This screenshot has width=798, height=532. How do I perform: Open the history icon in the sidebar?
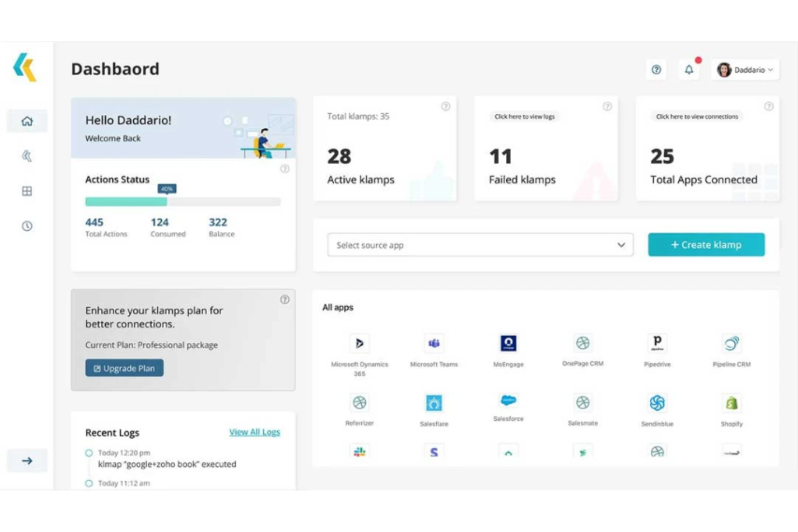click(26, 226)
